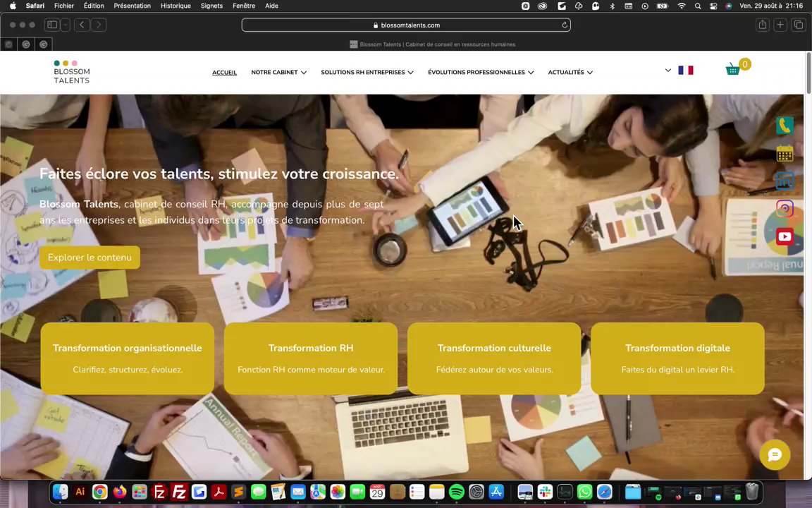Open the Transformation digitale card

tap(677, 358)
